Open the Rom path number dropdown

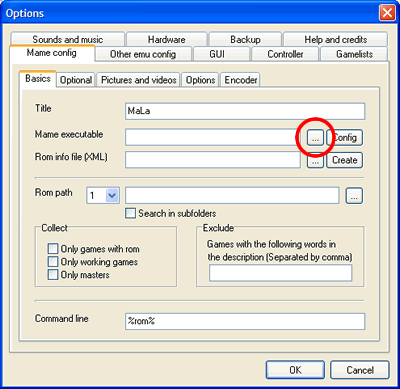tap(112, 196)
